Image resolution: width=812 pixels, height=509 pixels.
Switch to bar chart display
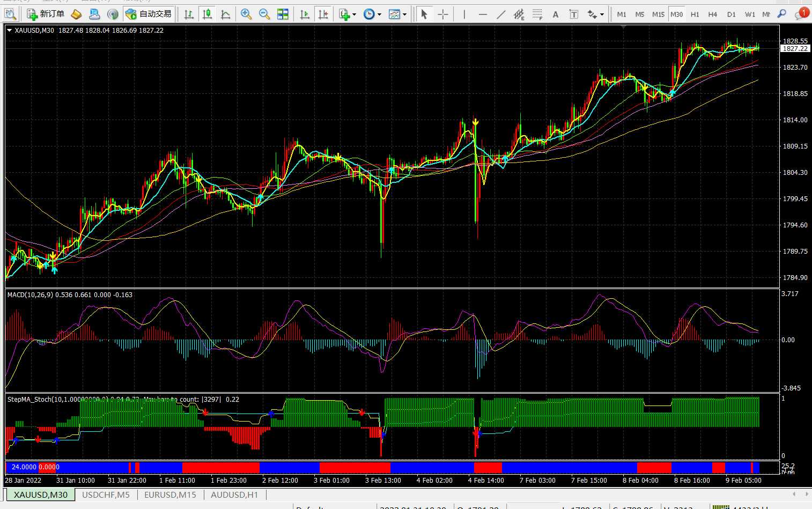point(189,14)
